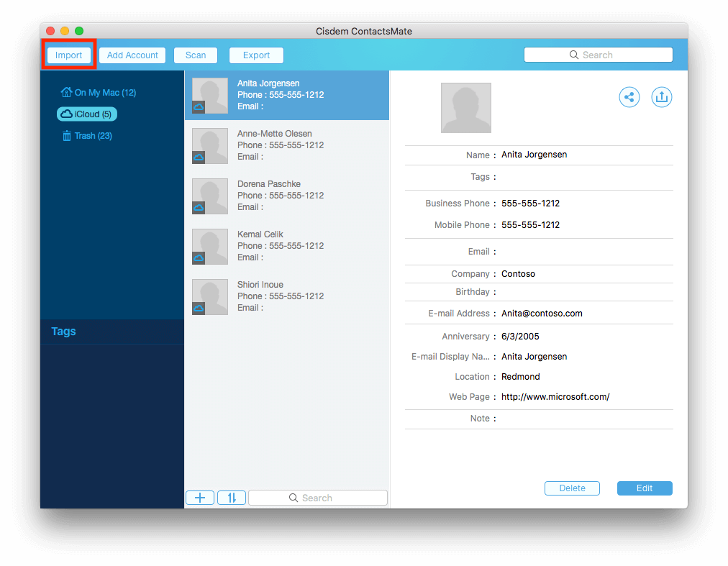Click the top toolbar Search field
The width and height of the screenshot is (728, 566).
(x=598, y=55)
